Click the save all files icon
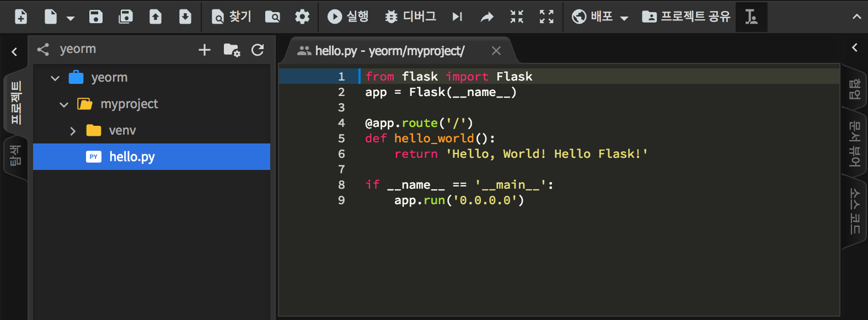This screenshot has width=868, height=320. 126,17
